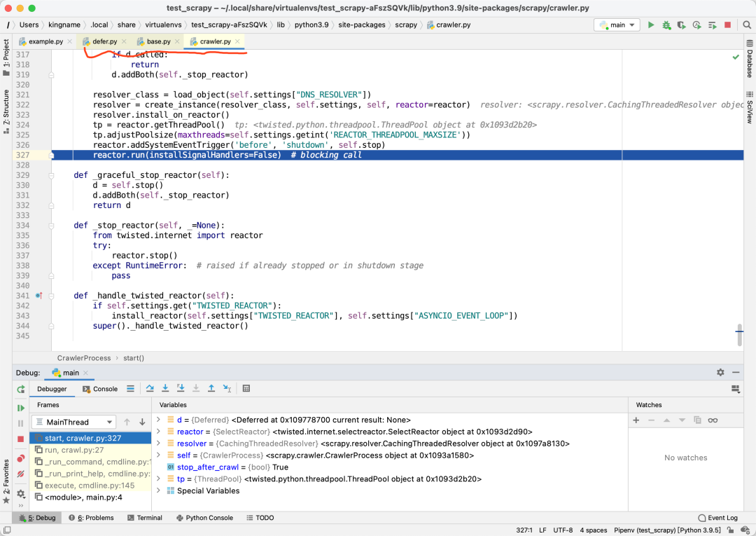The width and height of the screenshot is (756, 536).
Task: Hide the Debug tool window (minus icon)
Action: [736, 373]
